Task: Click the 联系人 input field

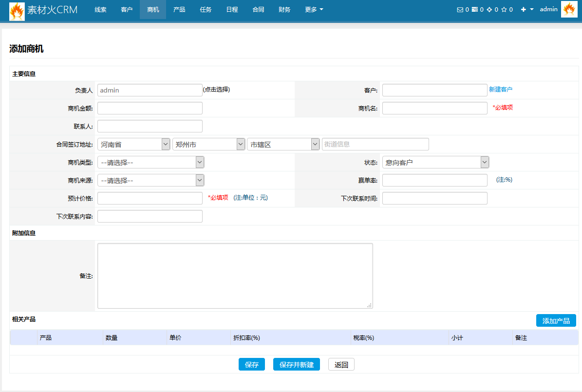Action: coord(150,126)
